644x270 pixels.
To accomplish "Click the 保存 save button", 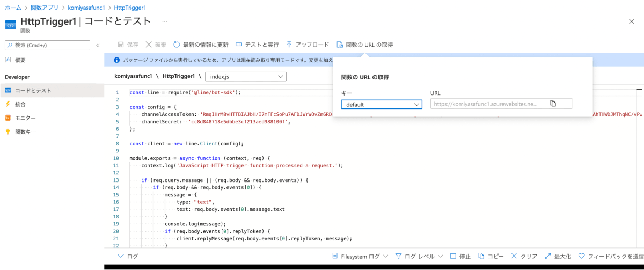I will click(x=128, y=45).
